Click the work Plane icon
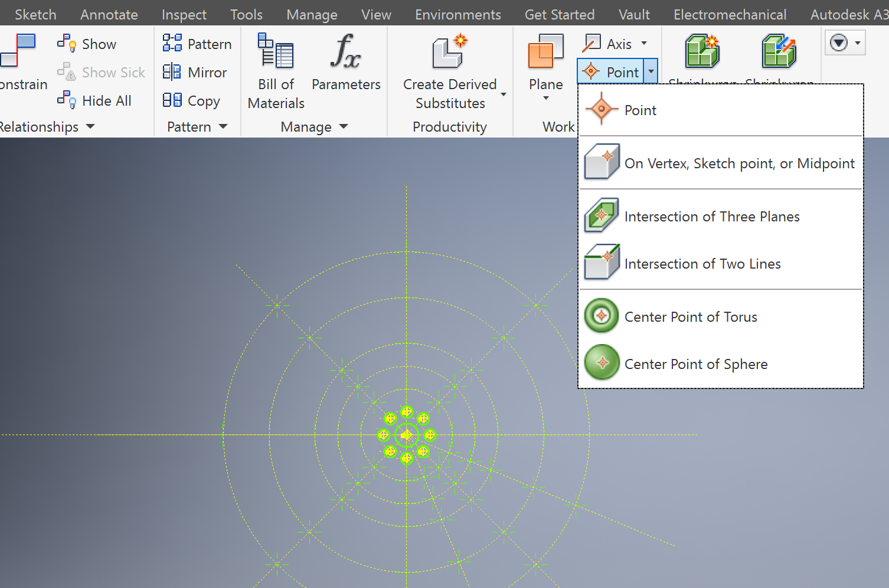The width and height of the screenshot is (889, 588). [x=545, y=52]
